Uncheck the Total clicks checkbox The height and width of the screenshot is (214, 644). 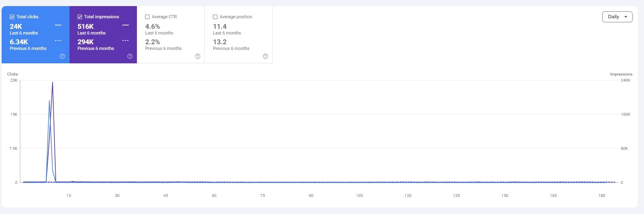(12, 17)
